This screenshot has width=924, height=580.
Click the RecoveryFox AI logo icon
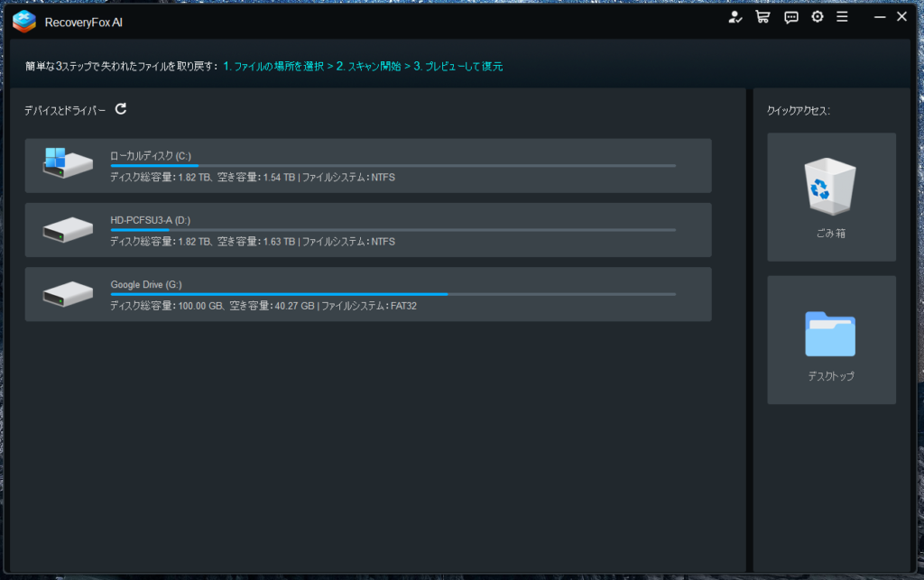23,22
